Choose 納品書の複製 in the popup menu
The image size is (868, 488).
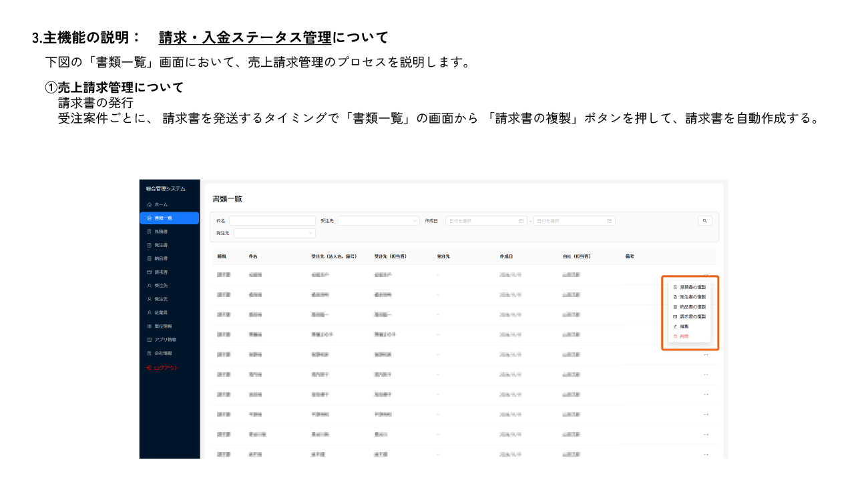click(690, 306)
